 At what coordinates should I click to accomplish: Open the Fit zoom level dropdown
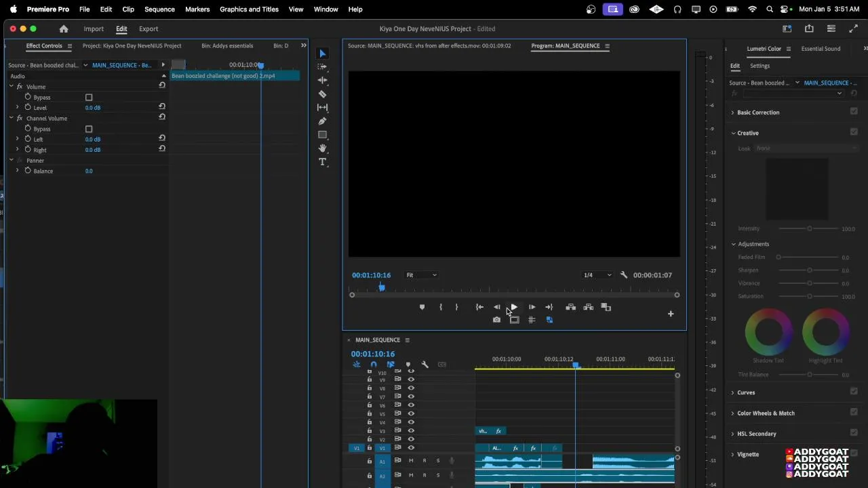point(421,275)
